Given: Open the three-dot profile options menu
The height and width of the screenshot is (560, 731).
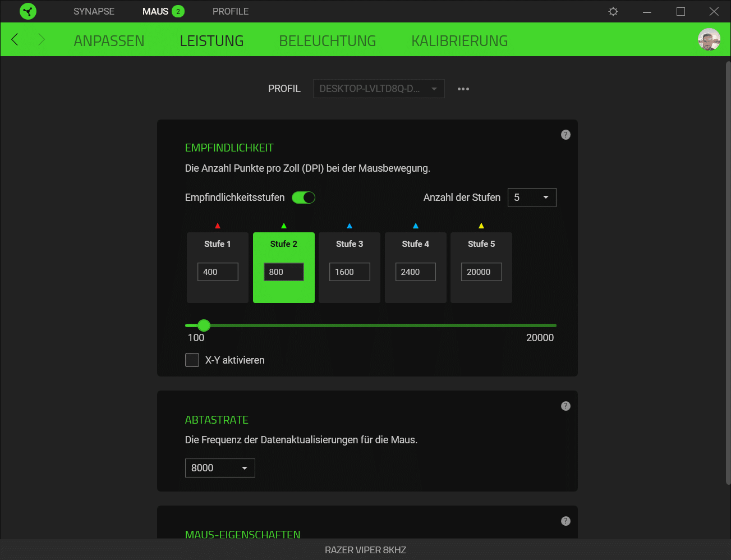Looking at the screenshot, I should (463, 89).
